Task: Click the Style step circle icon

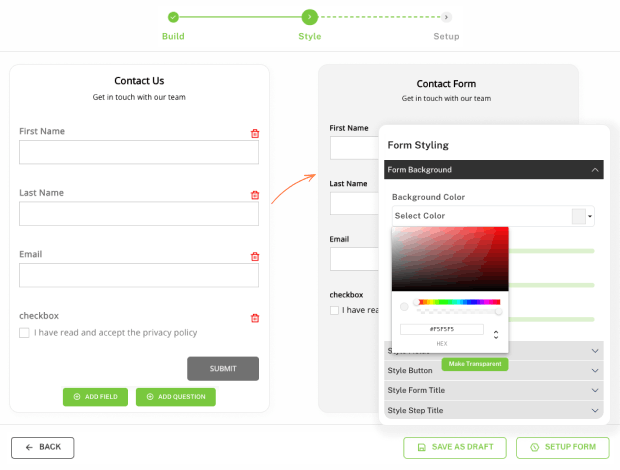Action: coord(310,17)
